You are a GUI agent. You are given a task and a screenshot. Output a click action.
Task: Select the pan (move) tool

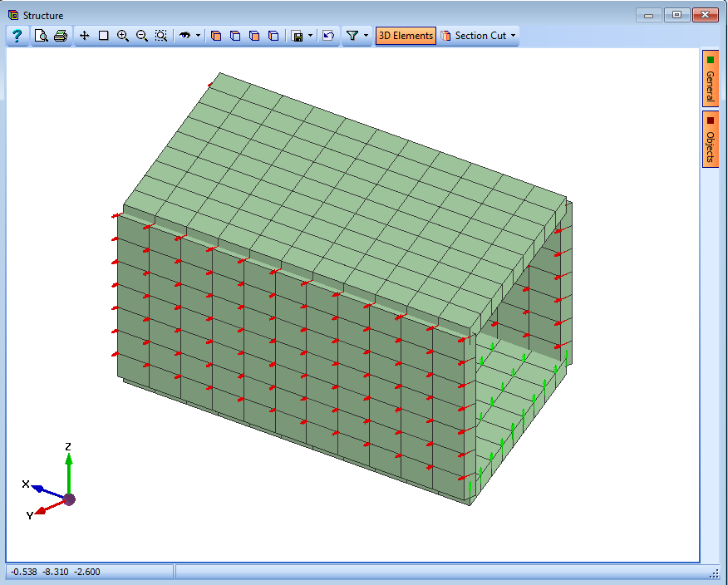(x=84, y=36)
